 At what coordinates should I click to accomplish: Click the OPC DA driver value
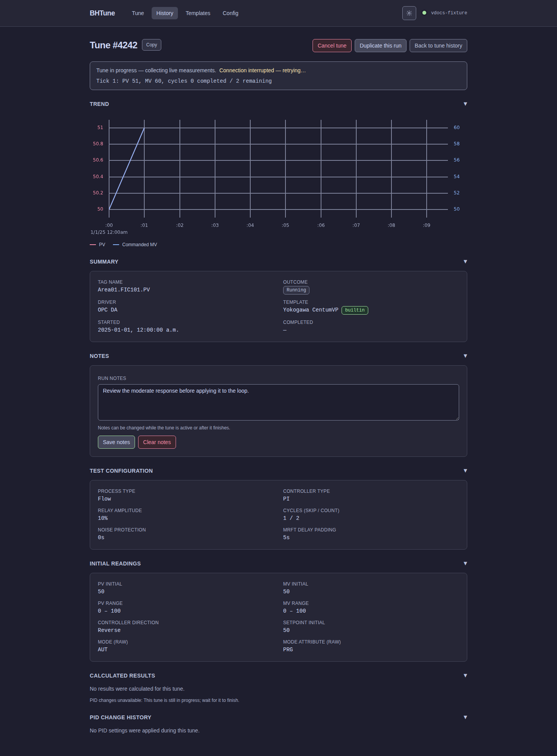point(108,310)
